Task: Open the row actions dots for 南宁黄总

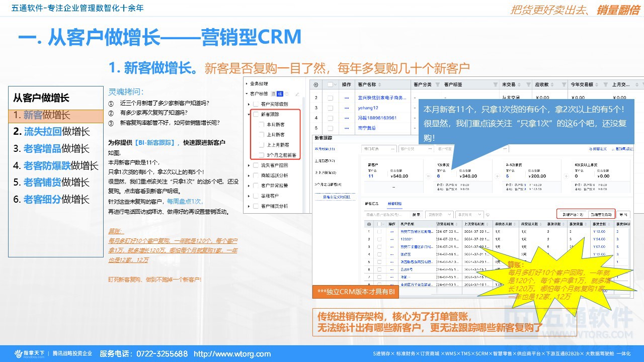Action: [347, 128]
